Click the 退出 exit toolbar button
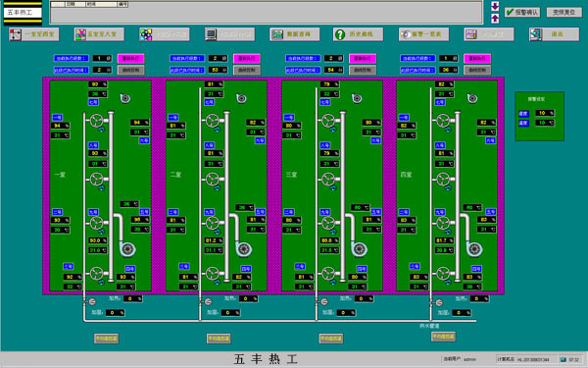The width and height of the screenshot is (588, 368). tap(554, 34)
